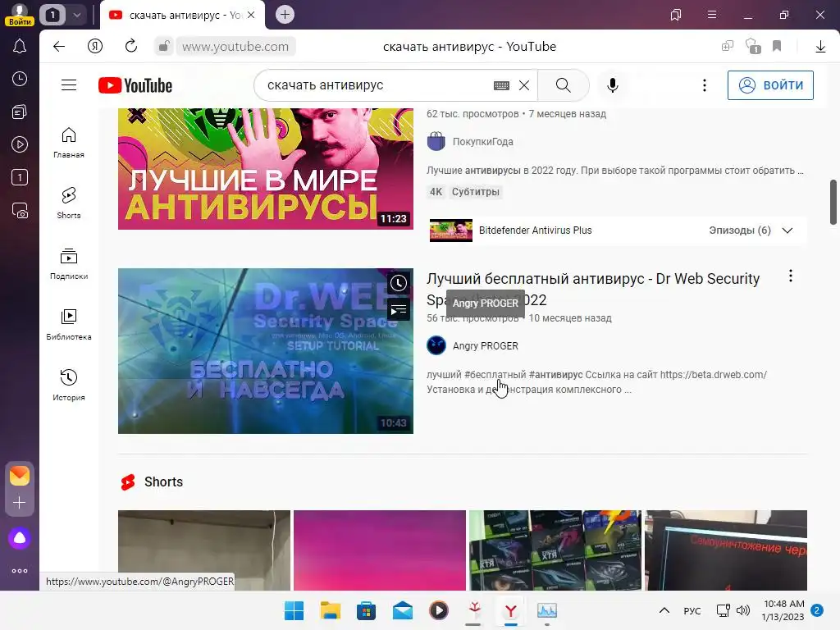
Task: Click the ВОЙТИ sign-in button
Action: 770,85
